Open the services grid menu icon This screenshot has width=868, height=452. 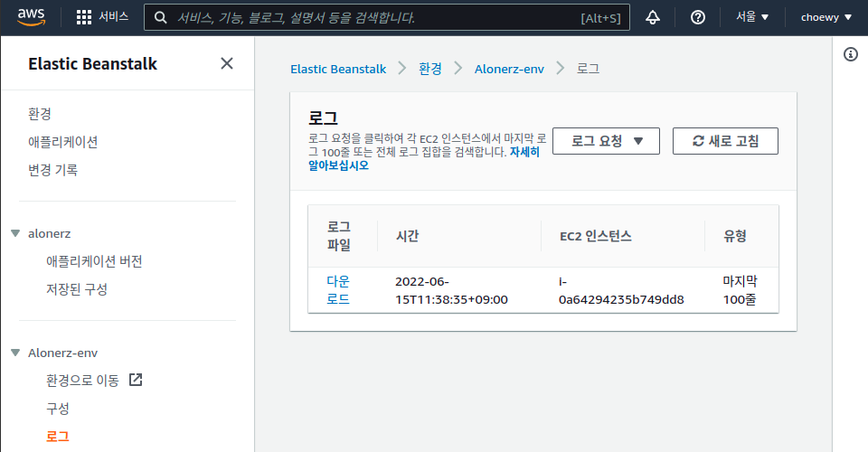[x=83, y=18]
